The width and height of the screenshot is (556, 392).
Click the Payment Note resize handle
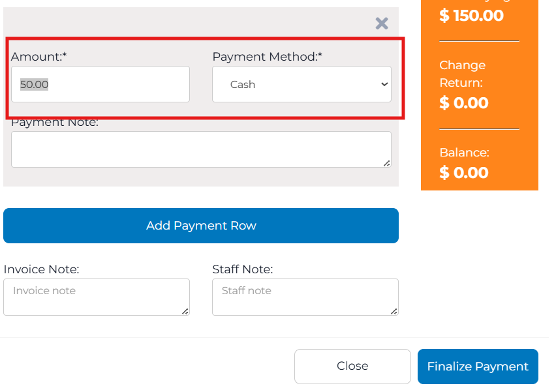[387, 163]
